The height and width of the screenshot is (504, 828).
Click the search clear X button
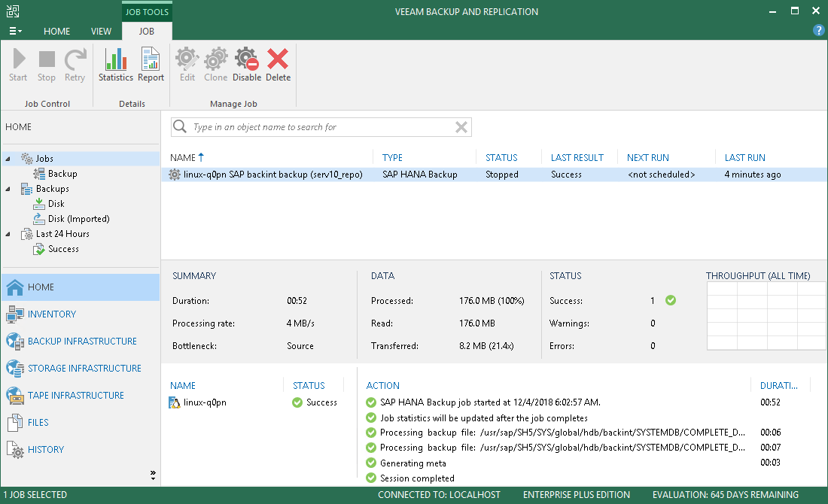click(461, 126)
